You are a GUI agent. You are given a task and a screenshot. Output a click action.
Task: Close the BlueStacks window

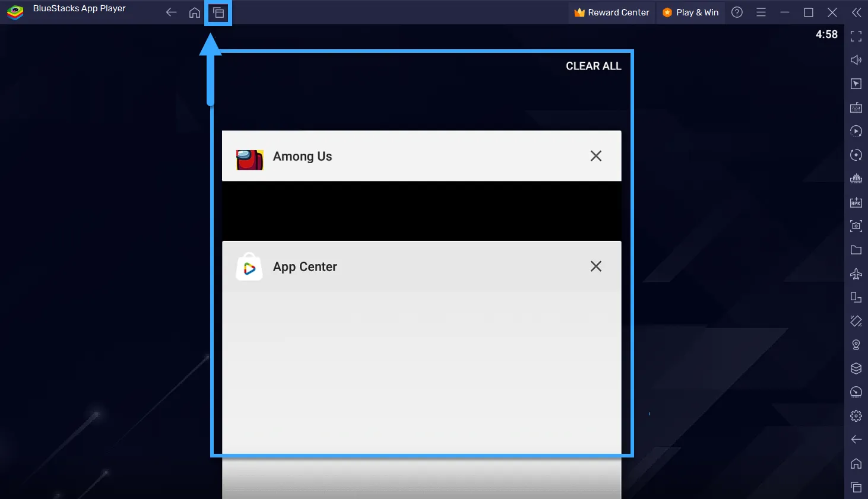click(x=832, y=12)
